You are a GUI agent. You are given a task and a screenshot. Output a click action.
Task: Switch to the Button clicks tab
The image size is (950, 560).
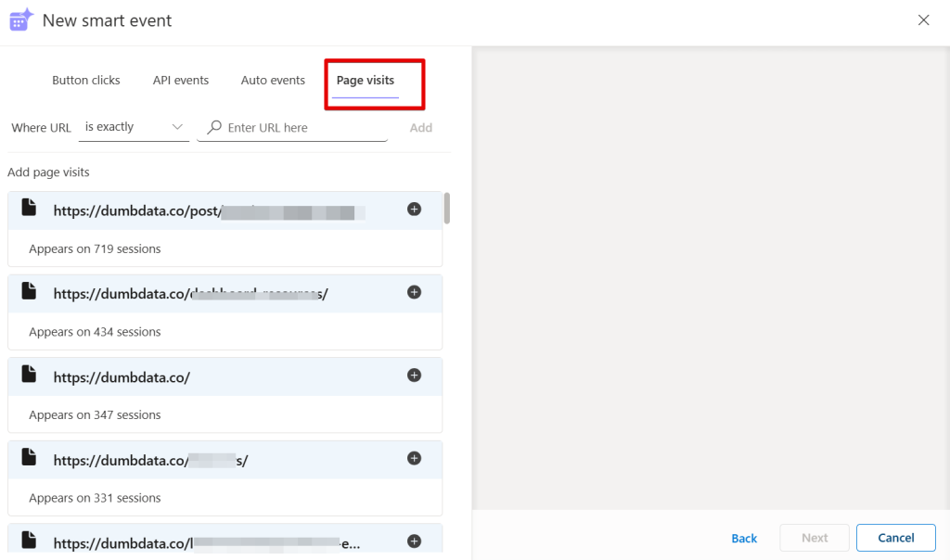point(86,81)
